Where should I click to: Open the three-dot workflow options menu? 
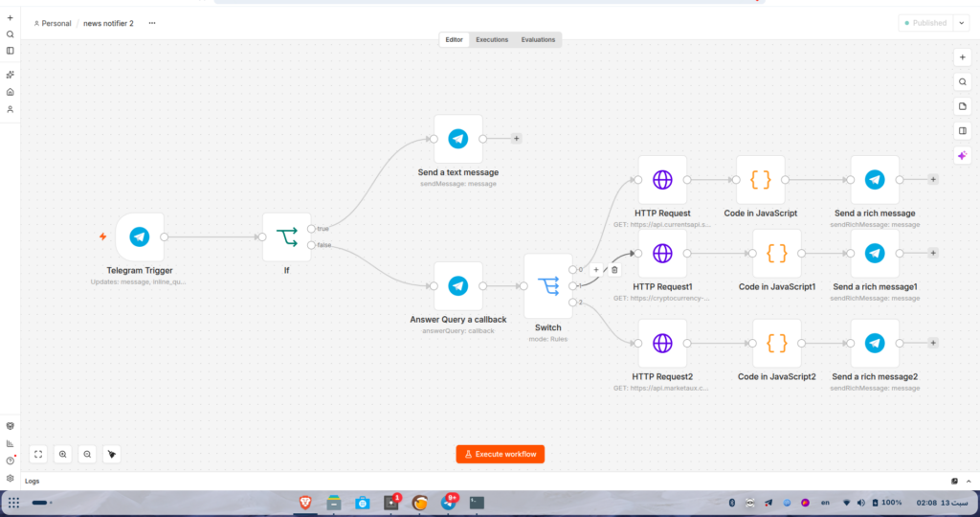click(152, 23)
